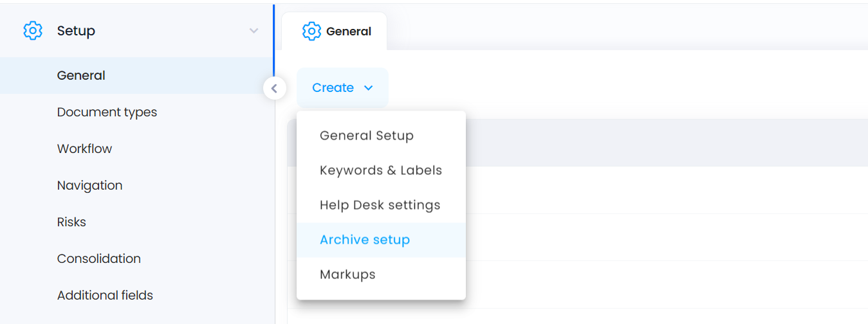The image size is (868, 324).
Task: Choose Keywords & Labels menu entry
Action: pyautogui.click(x=381, y=170)
